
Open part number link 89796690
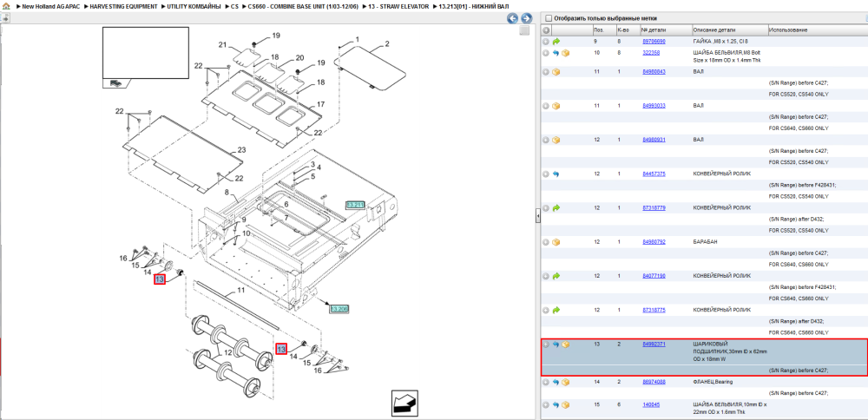pos(654,42)
